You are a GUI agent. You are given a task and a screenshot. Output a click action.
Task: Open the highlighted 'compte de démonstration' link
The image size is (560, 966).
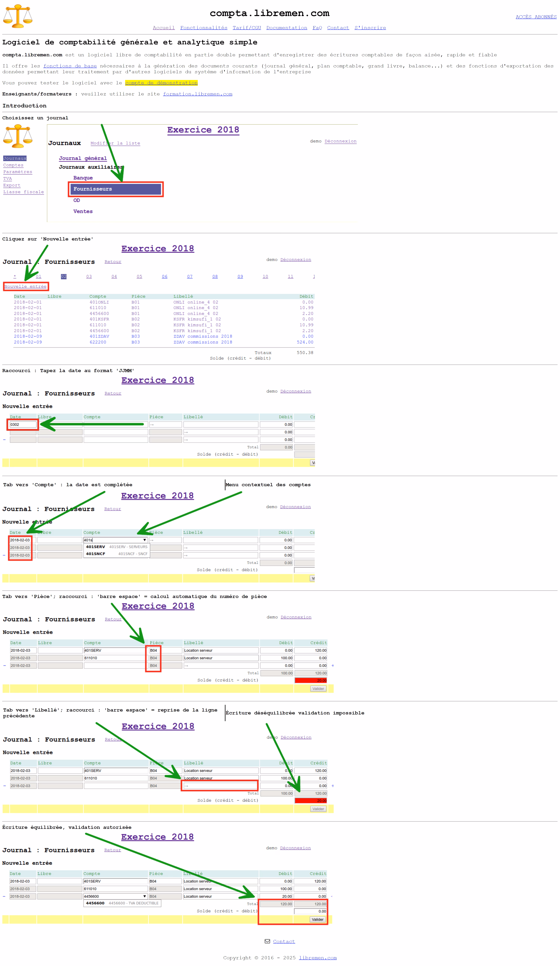click(x=161, y=83)
